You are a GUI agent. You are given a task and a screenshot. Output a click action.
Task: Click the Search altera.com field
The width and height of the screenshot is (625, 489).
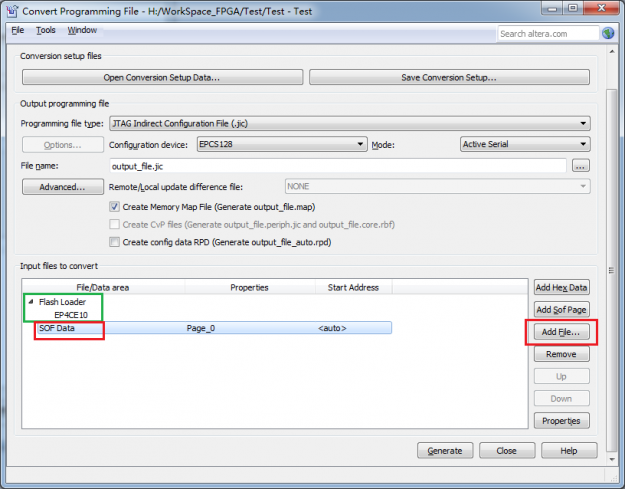coord(548,34)
